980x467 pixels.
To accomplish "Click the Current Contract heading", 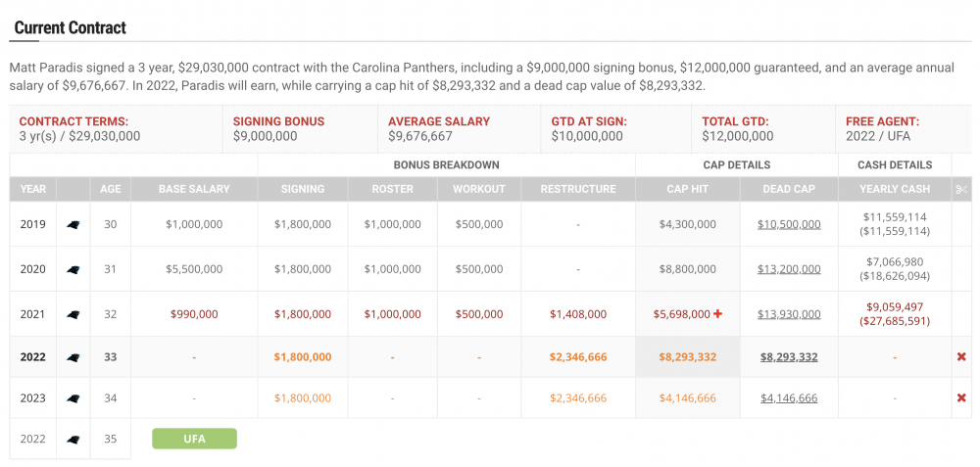I will [x=70, y=27].
